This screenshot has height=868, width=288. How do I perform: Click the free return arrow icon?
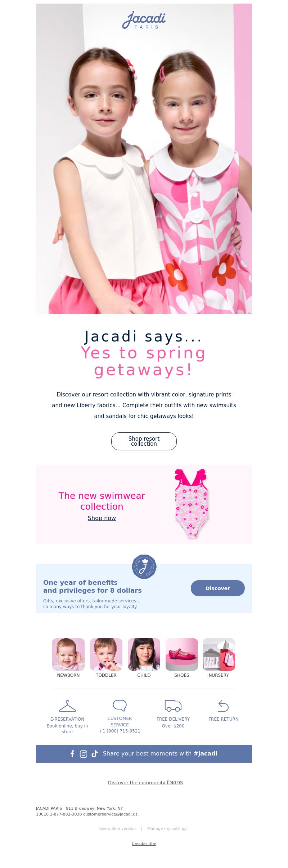coord(224,706)
